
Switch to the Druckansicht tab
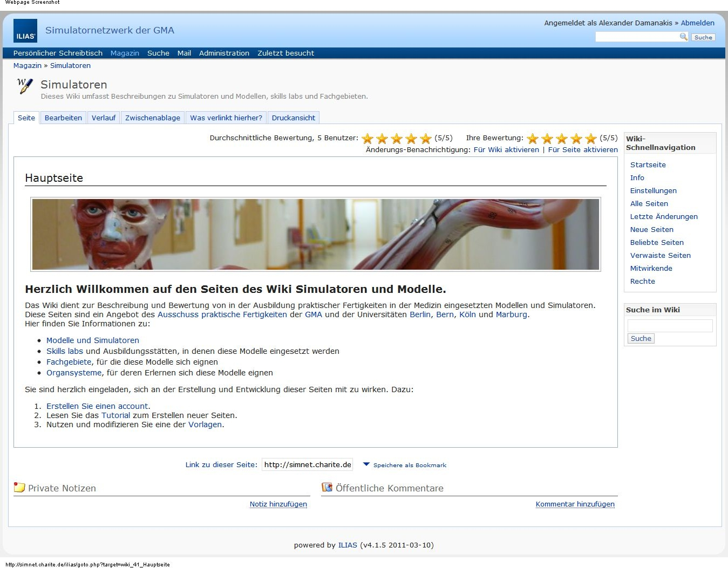coord(293,118)
